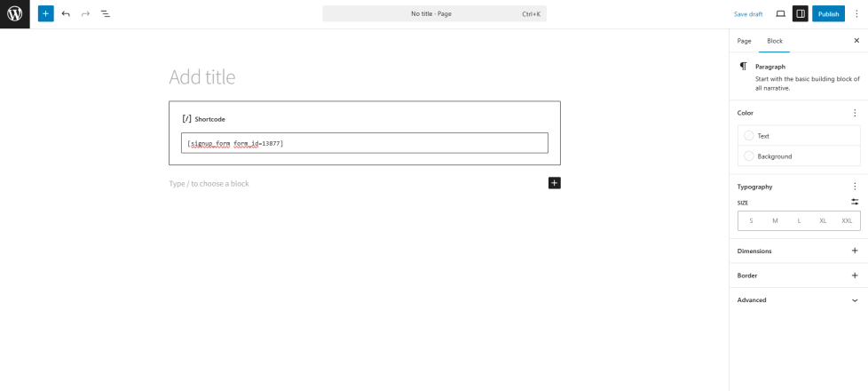This screenshot has height=391, width=868.
Task: Toggle the blue block inserter plus button
Action: (x=46, y=14)
